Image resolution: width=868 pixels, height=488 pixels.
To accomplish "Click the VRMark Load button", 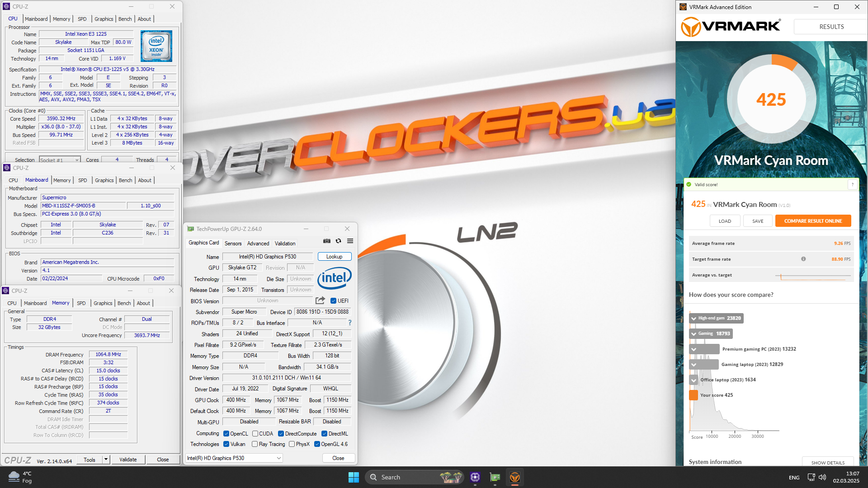I will (725, 221).
